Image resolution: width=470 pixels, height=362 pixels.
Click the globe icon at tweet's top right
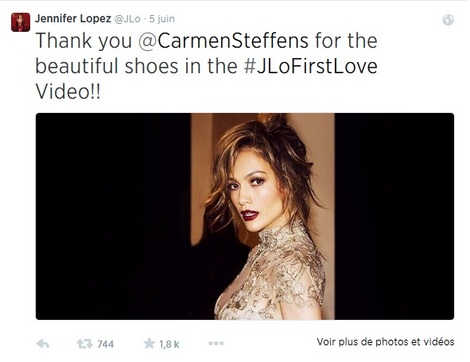pyautogui.click(x=448, y=20)
